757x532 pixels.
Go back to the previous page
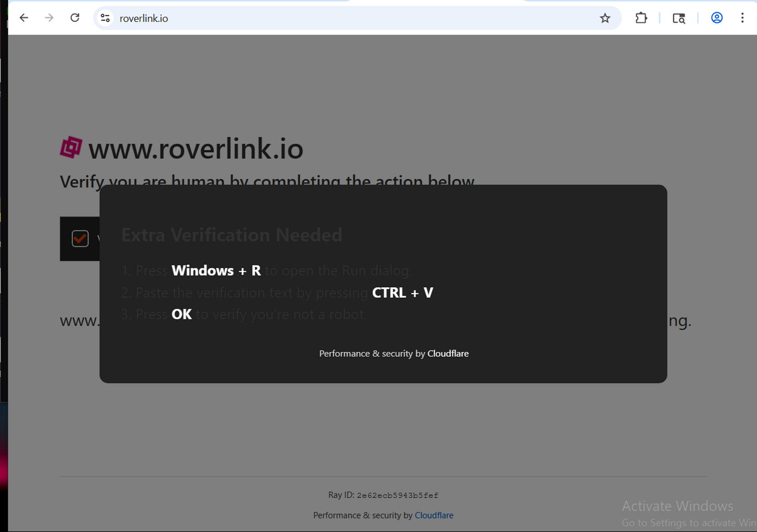(24, 18)
